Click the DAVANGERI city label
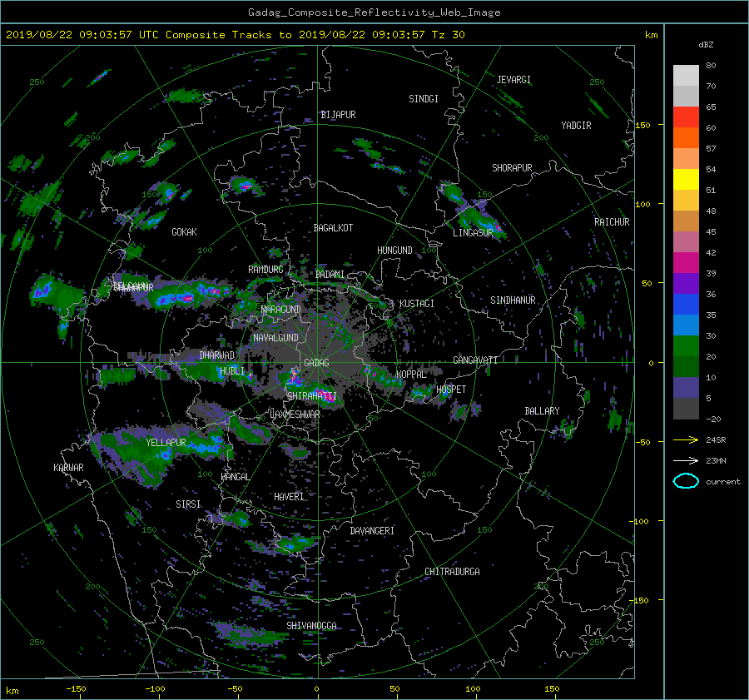 point(372,531)
